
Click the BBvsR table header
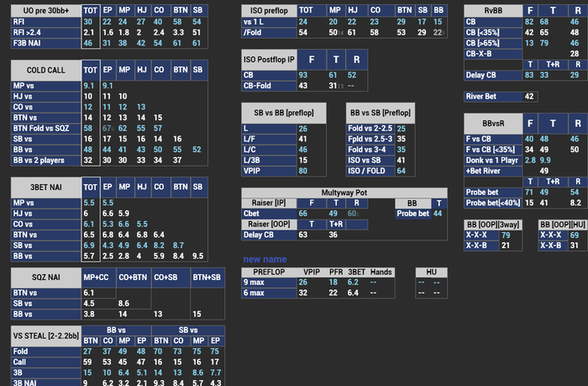pos(493,124)
